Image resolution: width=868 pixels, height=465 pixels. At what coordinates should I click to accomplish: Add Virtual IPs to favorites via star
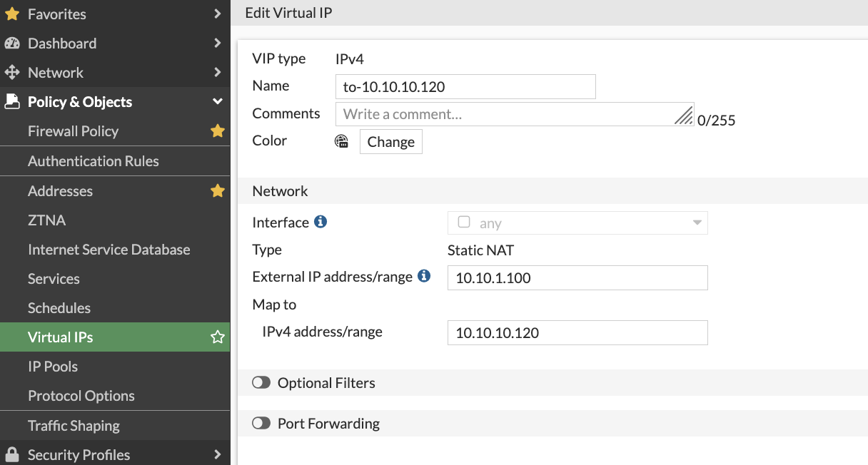[218, 337]
